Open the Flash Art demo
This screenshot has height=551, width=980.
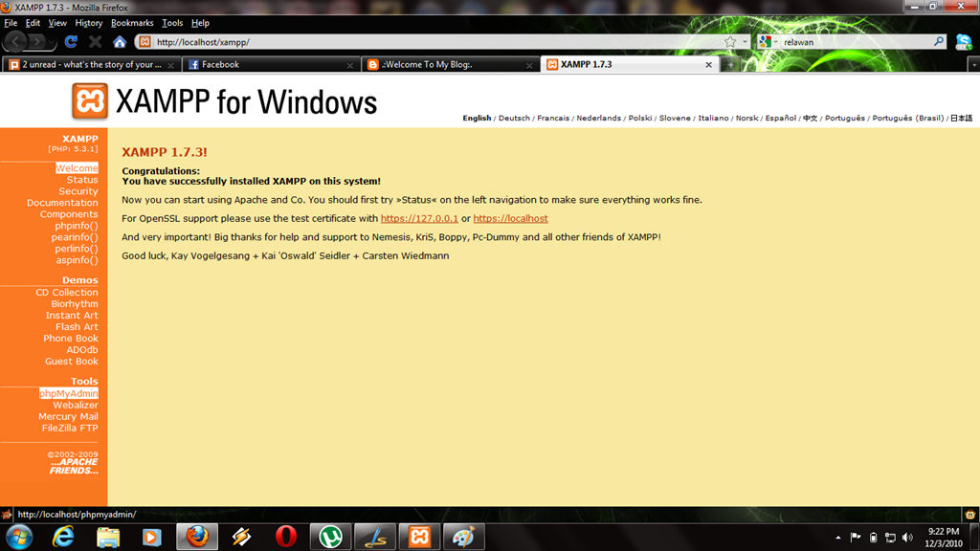click(77, 327)
